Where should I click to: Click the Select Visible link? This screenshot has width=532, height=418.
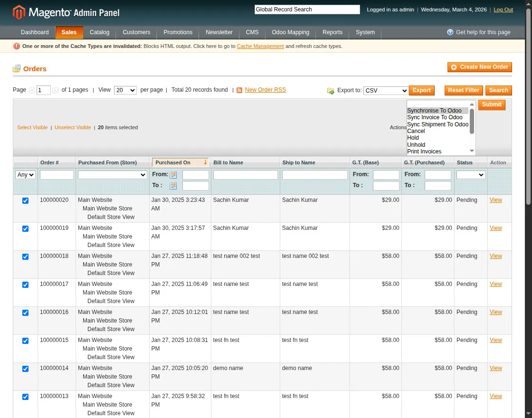coord(32,128)
